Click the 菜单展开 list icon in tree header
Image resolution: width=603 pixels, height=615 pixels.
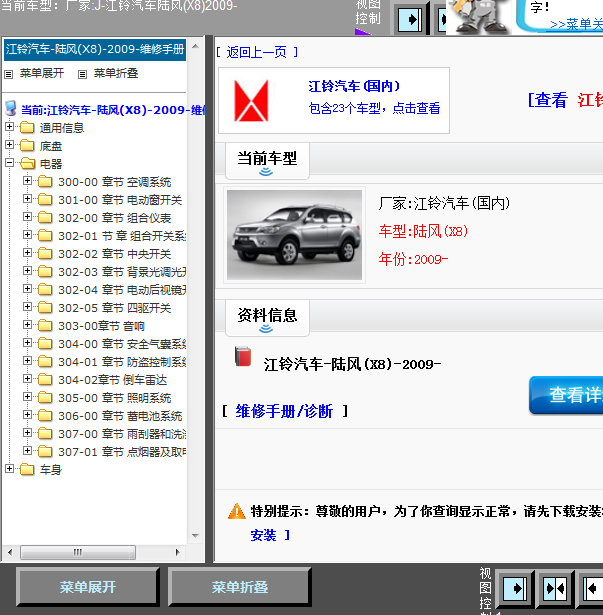pos(9,74)
